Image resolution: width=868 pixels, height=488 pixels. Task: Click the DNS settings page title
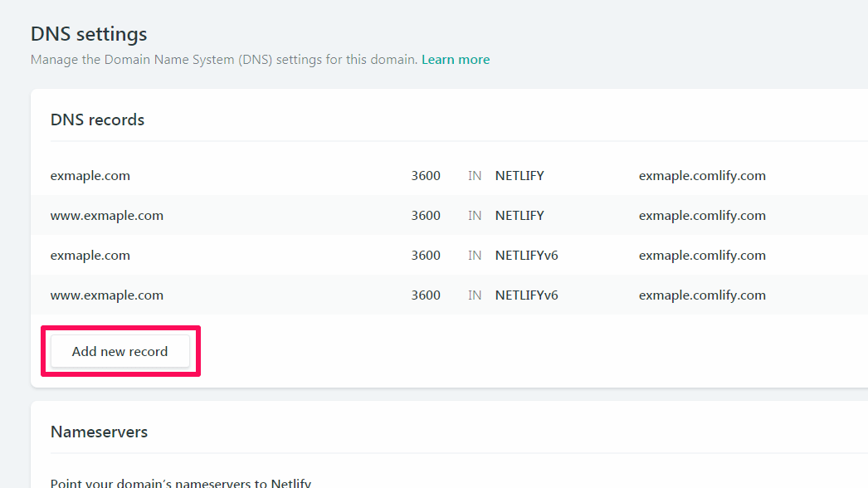(88, 34)
